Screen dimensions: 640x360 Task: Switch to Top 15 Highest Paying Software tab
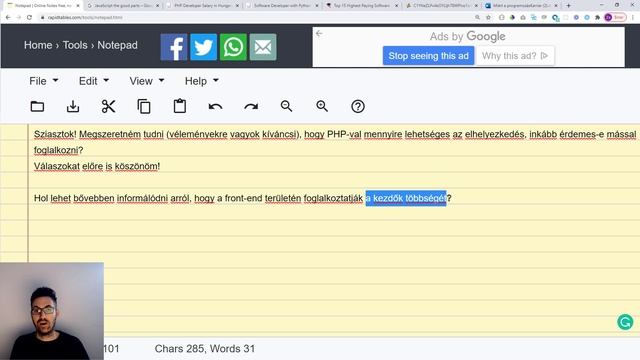(x=361, y=6)
